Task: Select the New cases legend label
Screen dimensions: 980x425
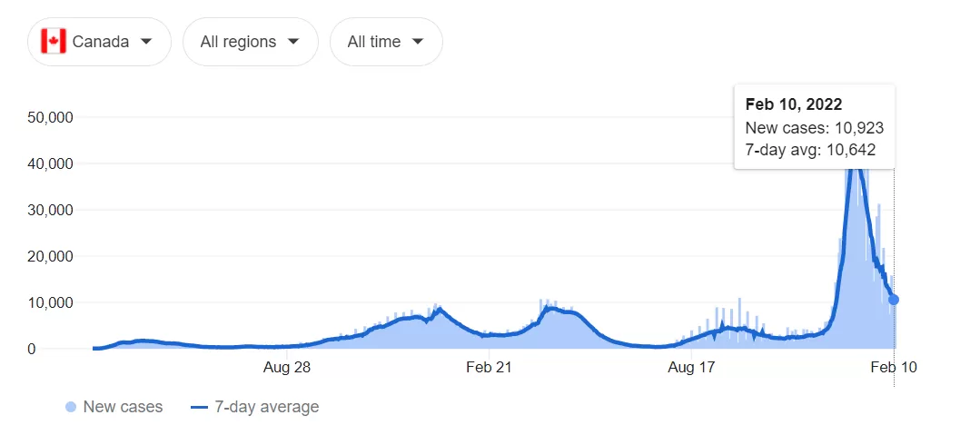Action: (123, 408)
